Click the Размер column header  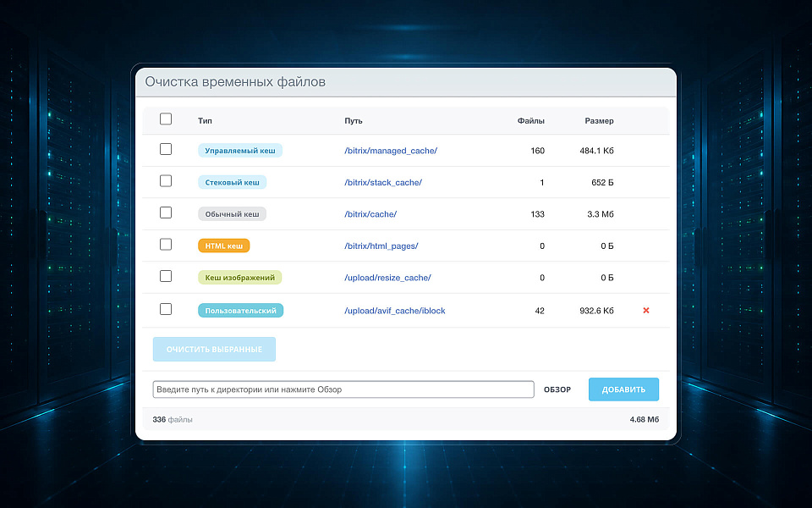tap(599, 121)
